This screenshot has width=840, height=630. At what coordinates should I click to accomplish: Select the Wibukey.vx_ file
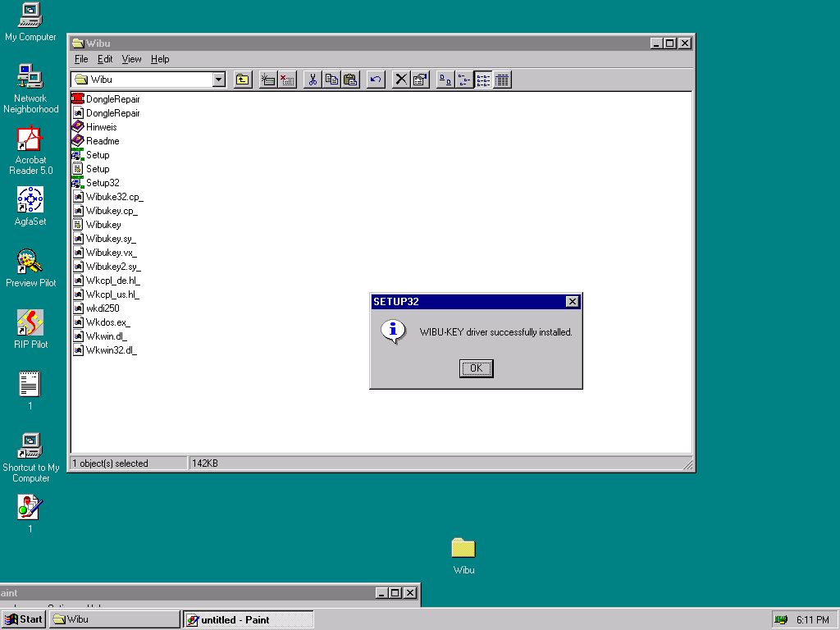click(104, 253)
